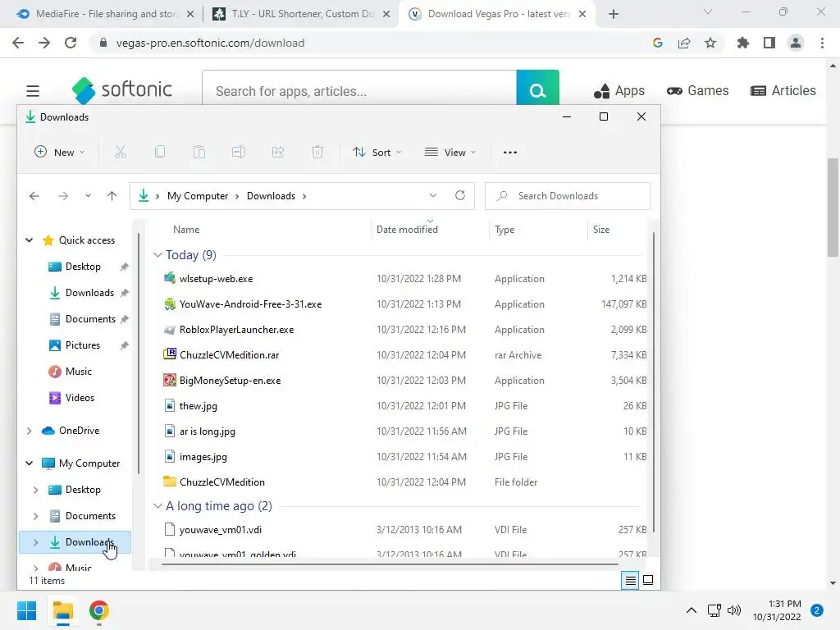This screenshot has width=840, height=630.
Task: Click My Computer breadcrumb in address bar
Action: [x=198, y=196]
